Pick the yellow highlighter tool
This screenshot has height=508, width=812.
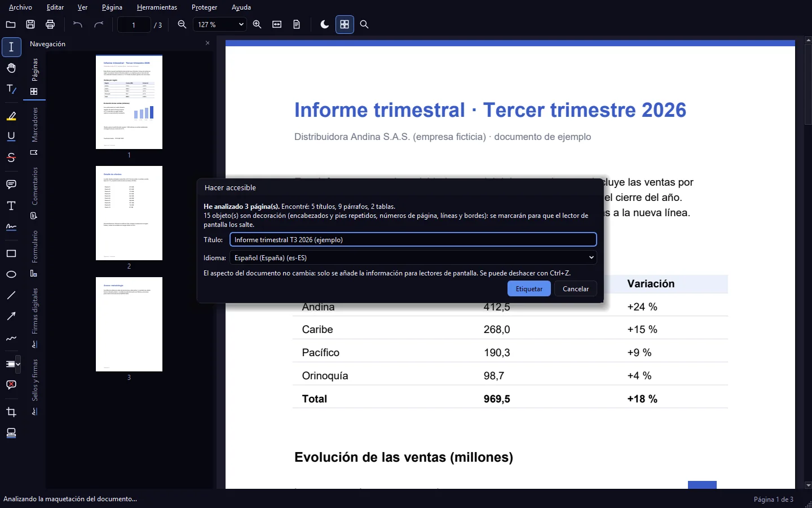(11, 116)
